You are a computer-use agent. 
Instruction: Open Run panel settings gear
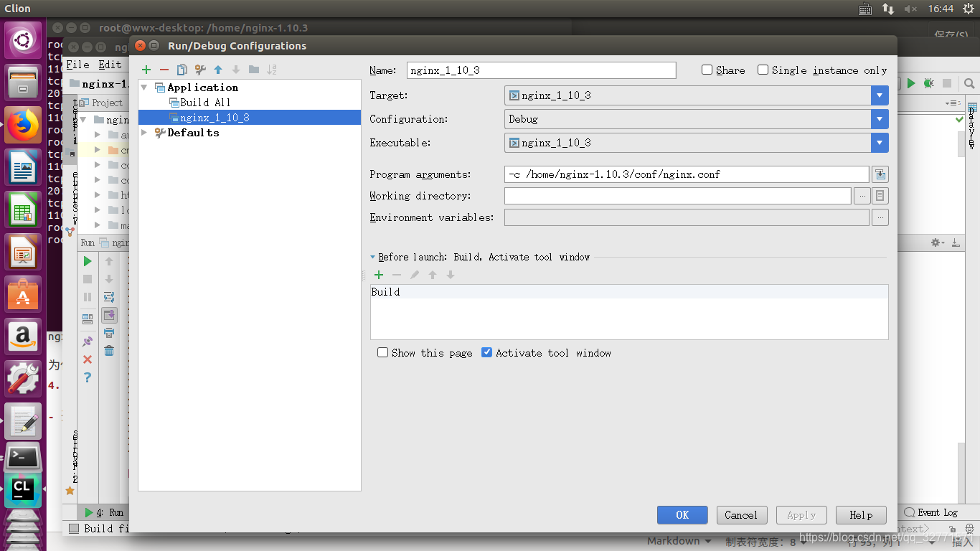coord(937,243)
